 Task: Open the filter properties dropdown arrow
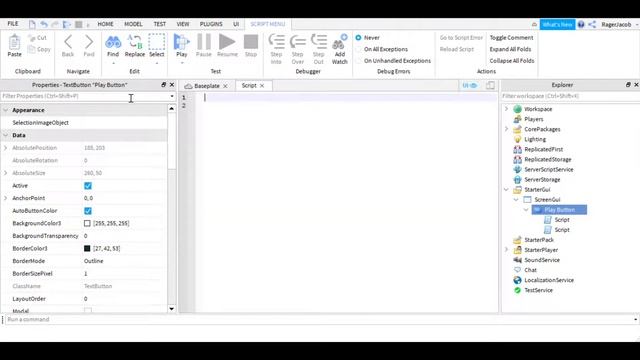[x=172, y=96]
